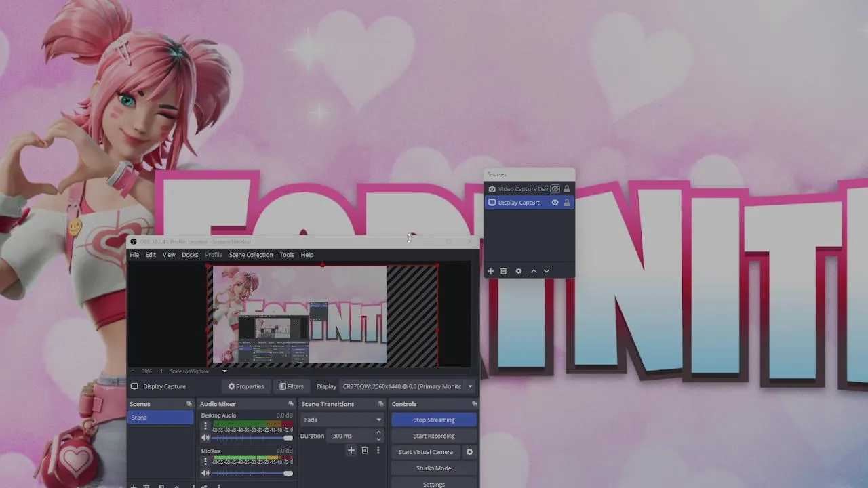Screen dimensions: 868x488
Task: Open source Properties button
Action: tap(246, 386)
